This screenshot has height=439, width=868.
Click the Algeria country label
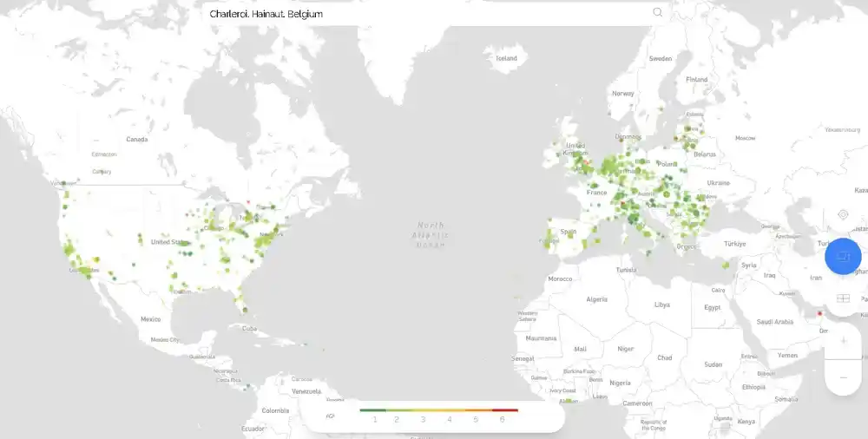[x=597, y=299]
